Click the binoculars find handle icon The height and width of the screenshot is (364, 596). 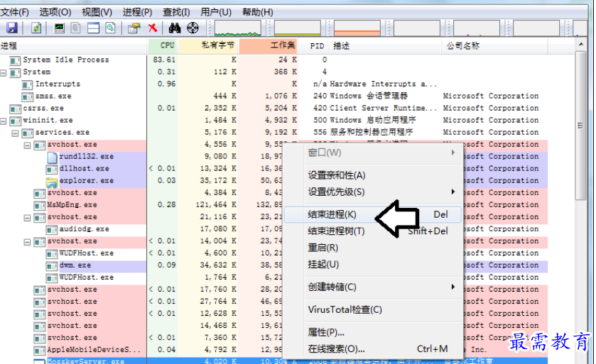tap(174, 28)
